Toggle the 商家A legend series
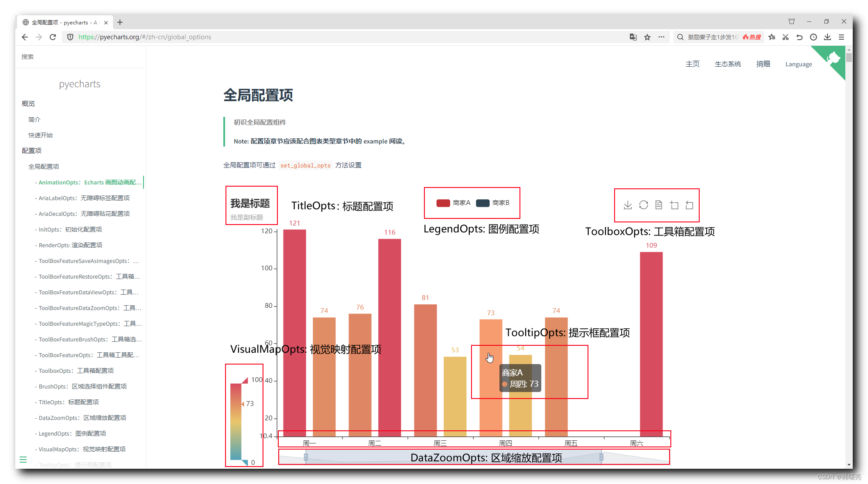The image size is (868, 484). [453, 203]
